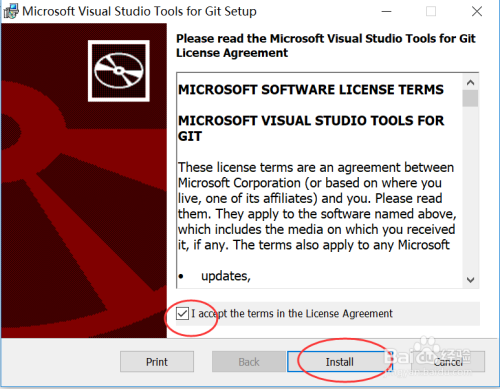Click the Print button
Viewport: 500px width, 389px height.
(x=157, y=362)
